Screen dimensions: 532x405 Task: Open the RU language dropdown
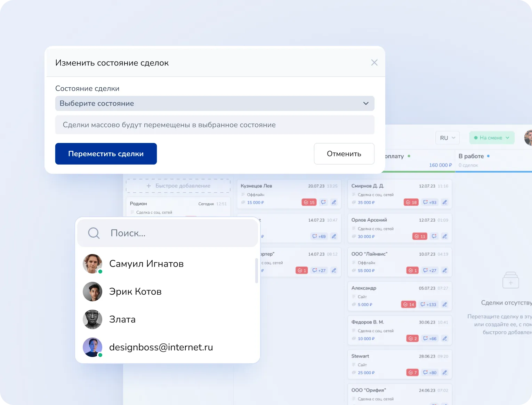pyautogui.click(x=447, y=138)
